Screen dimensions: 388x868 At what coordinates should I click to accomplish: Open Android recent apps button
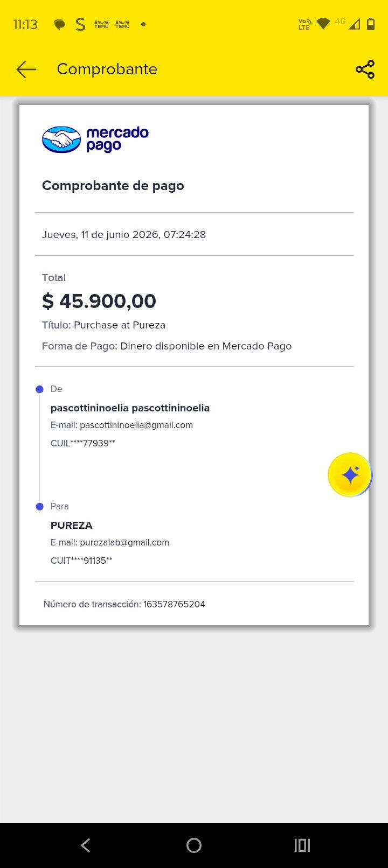click(302, 845)
